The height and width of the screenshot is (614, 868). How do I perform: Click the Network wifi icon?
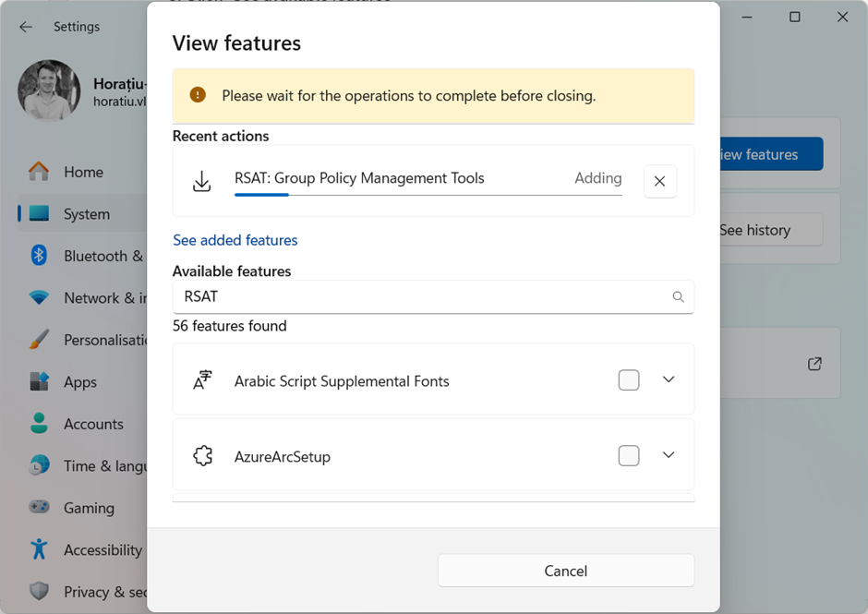pyautogui.click(x=39, y=298)
